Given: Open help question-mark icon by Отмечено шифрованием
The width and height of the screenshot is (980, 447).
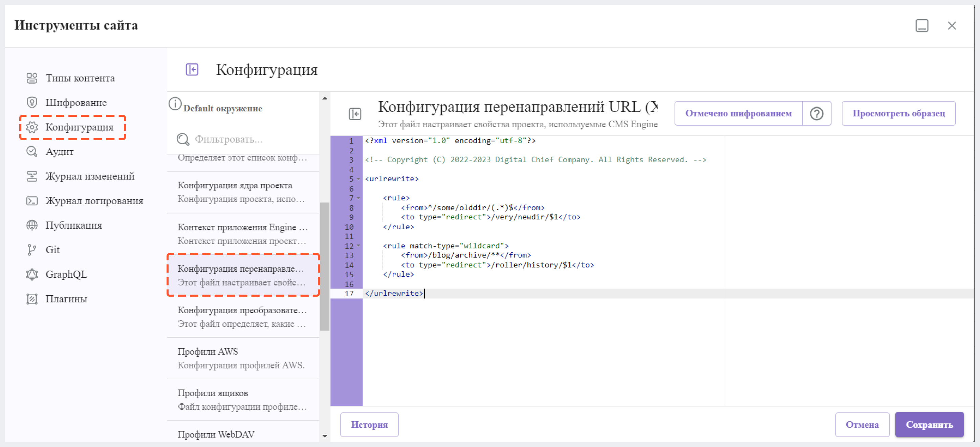Looking at the screenshot, I should point(816,113).
